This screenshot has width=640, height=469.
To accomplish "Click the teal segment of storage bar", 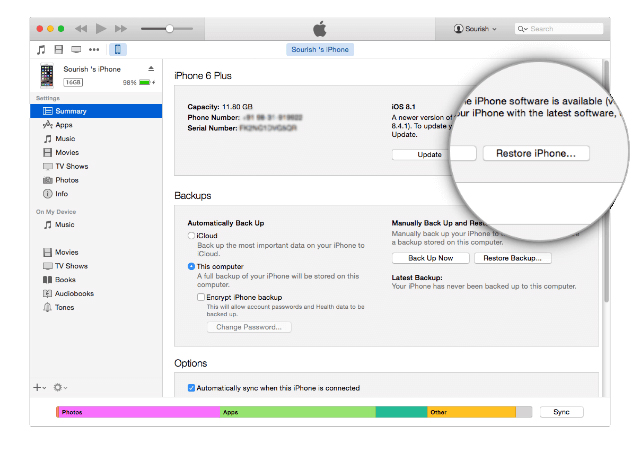I will [x=401, y=412].
